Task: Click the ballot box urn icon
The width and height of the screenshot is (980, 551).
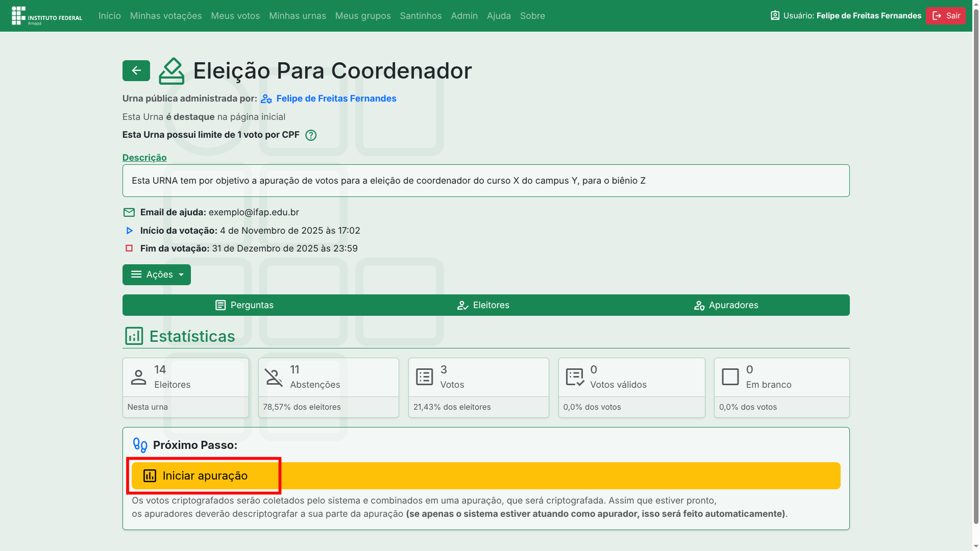Action: click(x=171, y=71)
